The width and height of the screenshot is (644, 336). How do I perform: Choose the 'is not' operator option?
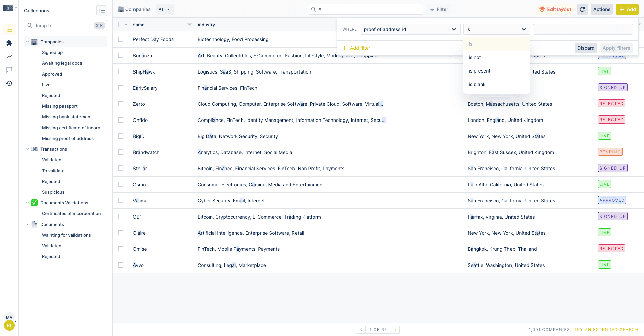[496, 57]
